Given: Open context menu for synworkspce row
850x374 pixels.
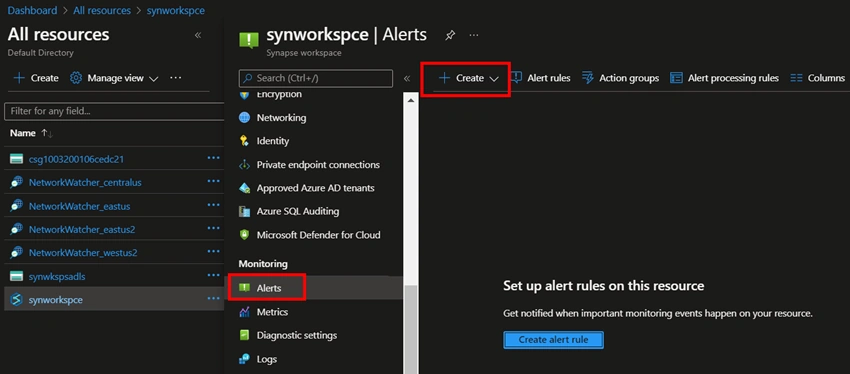Looking at the screenshot, I should [214, 299].
